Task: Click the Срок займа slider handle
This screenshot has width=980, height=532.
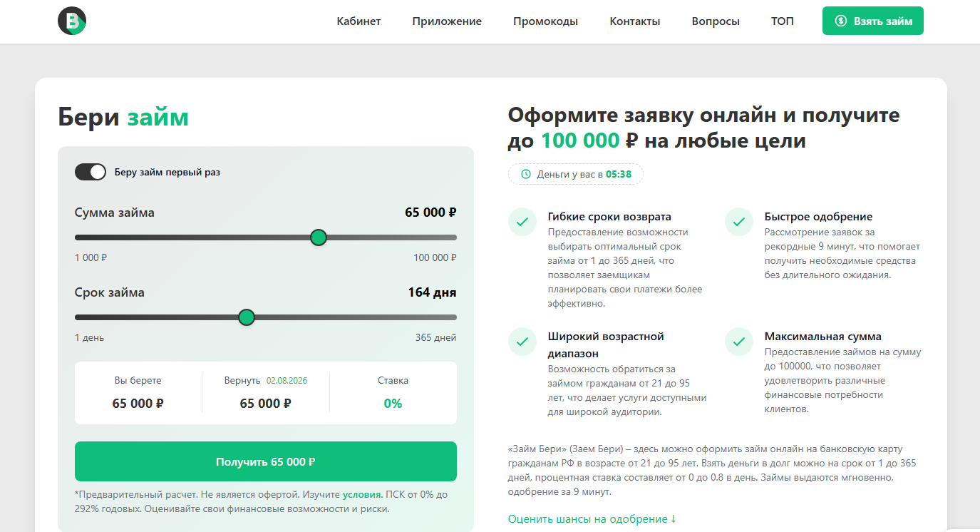Action: click(x=247, y=317)
